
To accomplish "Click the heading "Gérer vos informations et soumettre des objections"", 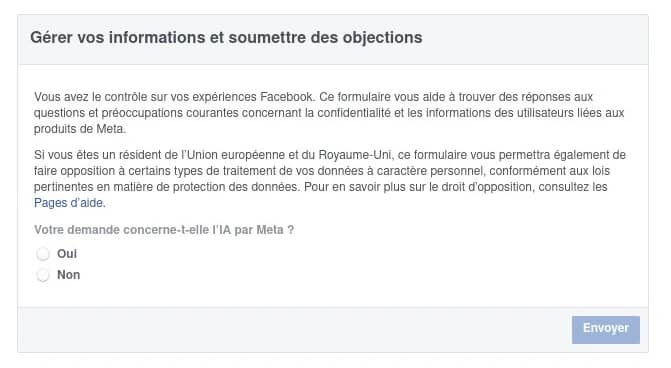I will pyautogui.click(x=226, y=38).
